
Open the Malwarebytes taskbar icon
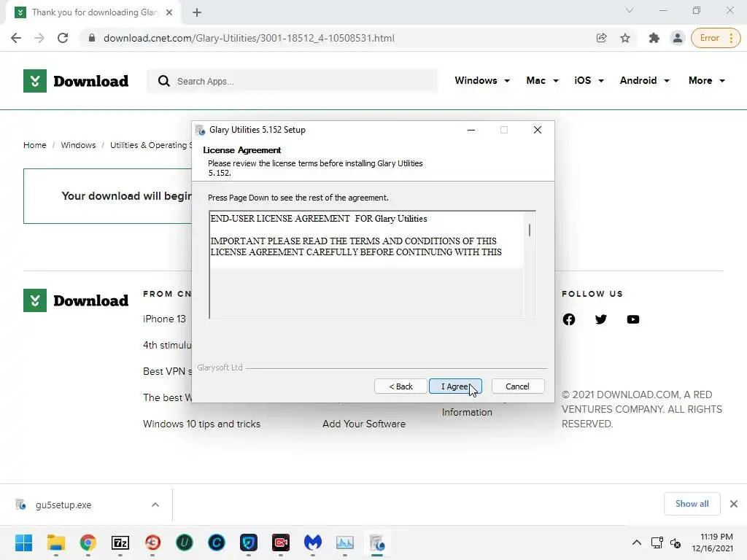(312, 542)
